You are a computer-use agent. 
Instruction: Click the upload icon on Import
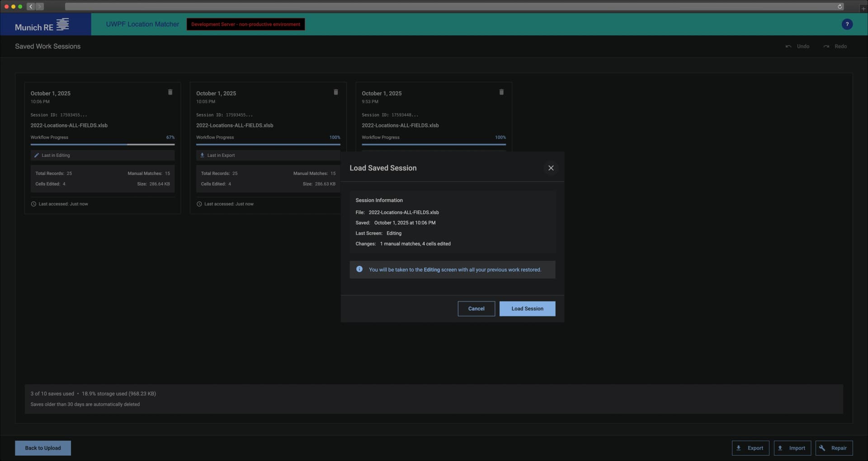[780, 448]
